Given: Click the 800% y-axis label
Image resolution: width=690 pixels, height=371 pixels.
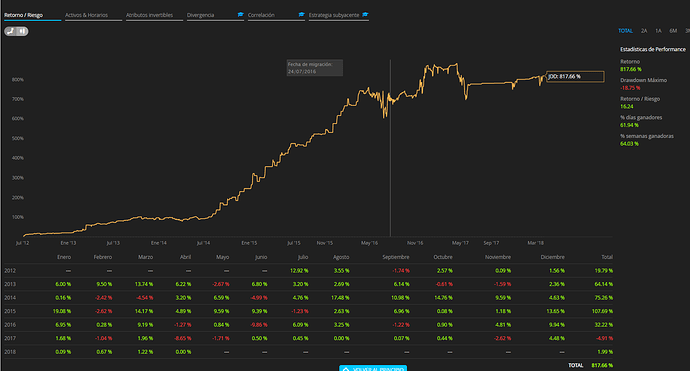Looking at the screenshot, I should click(x=18, y=80).
